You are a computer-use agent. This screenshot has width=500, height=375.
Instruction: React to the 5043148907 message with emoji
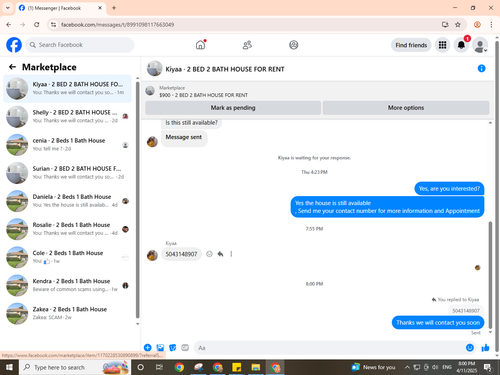(209, 254)
